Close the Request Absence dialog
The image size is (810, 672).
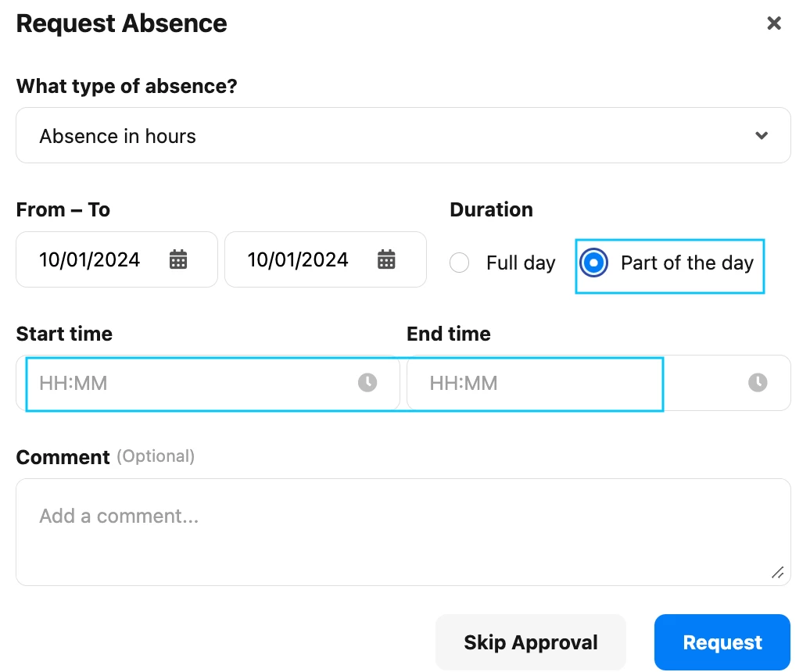click(773, 23)
